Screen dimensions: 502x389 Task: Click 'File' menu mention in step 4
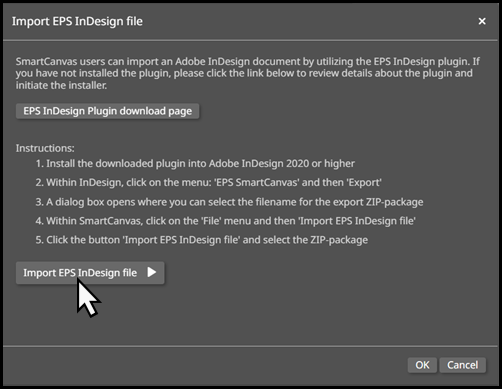pyautogui.click(x=212, y=221)
